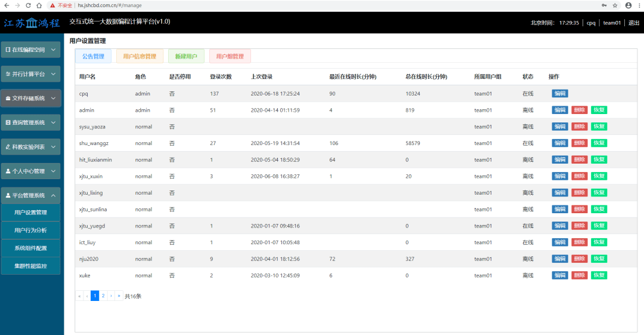The height and width of the screenshot is (335, 644).
Task: Select login time 2020-06-18 17:25:24
Action: click(275, 93)
